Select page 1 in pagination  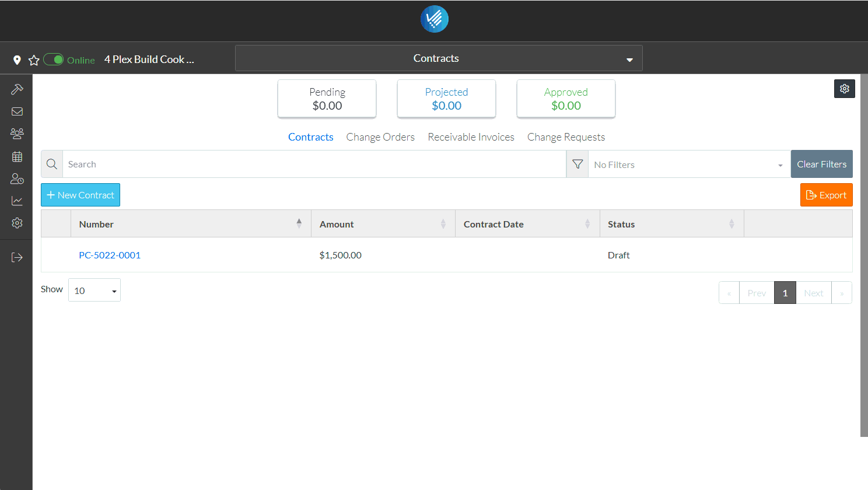(x=785, y=293)
